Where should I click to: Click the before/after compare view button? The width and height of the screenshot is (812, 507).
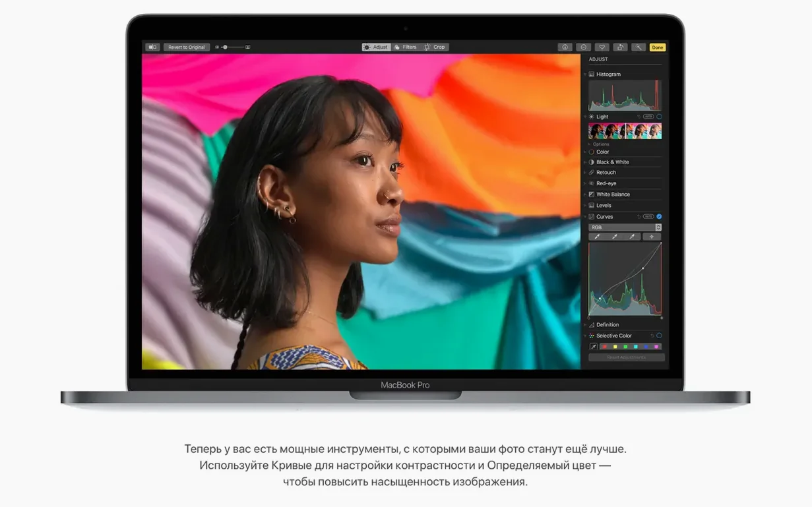click(x=153, y=47)
